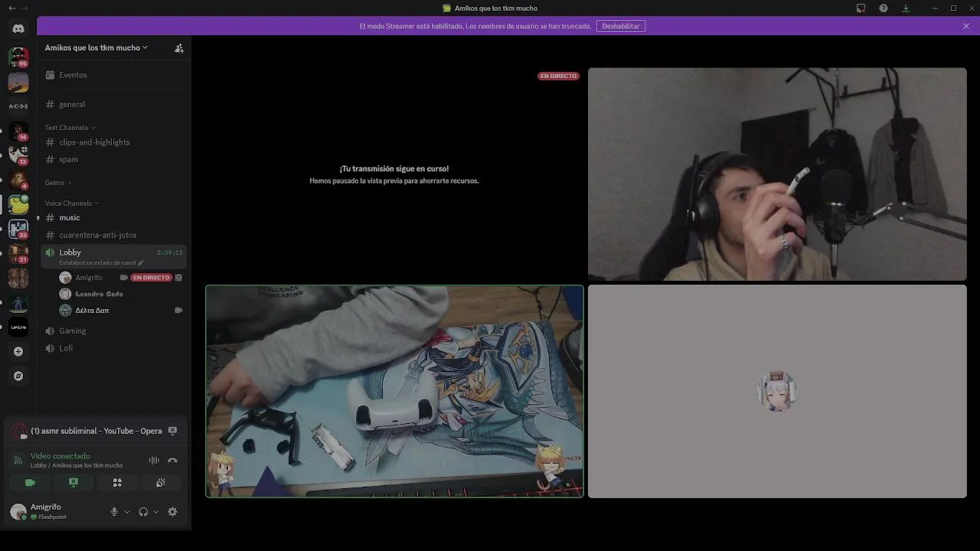Open the Discover servers compass icon

tap(18, 376)
